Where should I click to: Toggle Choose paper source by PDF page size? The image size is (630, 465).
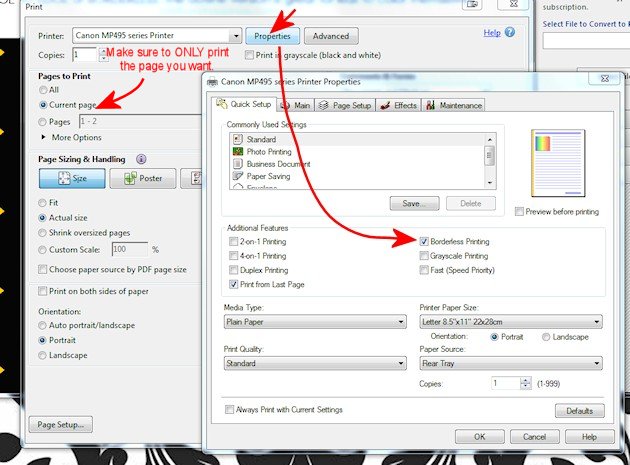coord(43,269)
